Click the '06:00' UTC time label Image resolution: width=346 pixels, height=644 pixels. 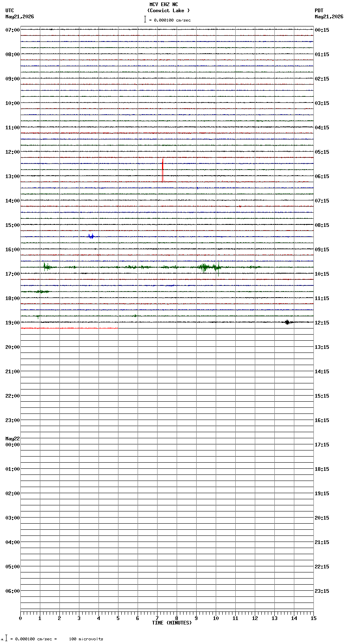tap(13, 591)
